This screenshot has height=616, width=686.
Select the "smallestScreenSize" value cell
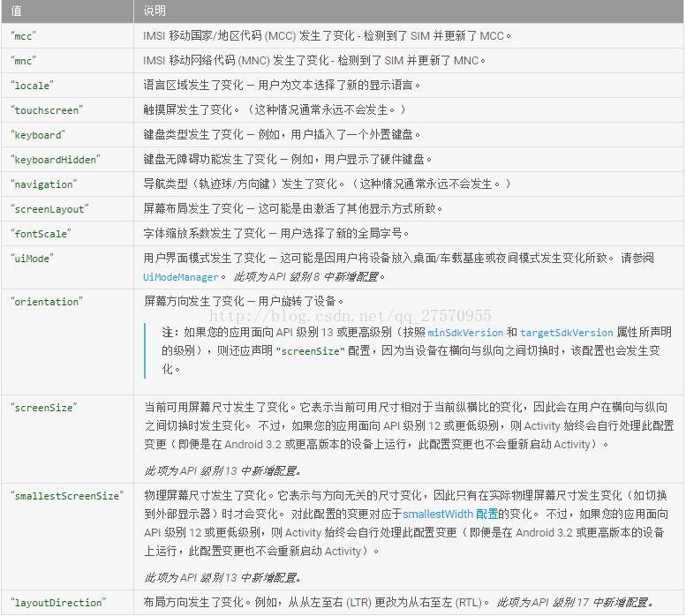tap(65, 495)
